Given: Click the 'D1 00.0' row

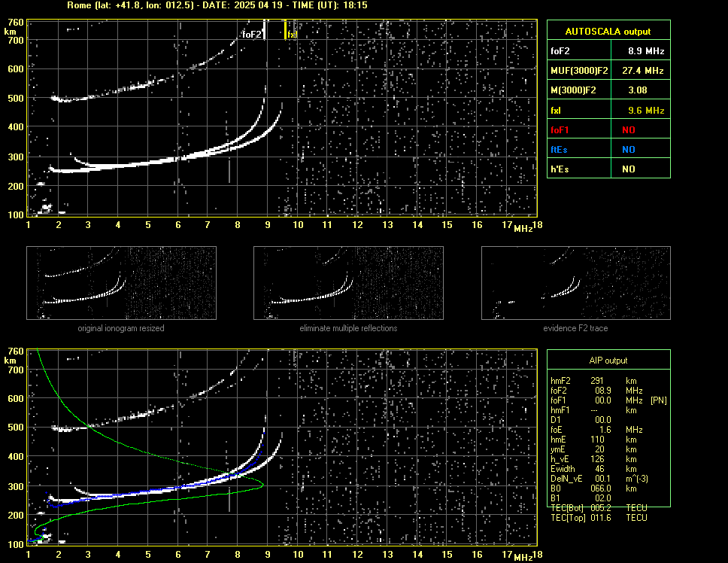Looking at the screenshot, I should click(581, 419).
